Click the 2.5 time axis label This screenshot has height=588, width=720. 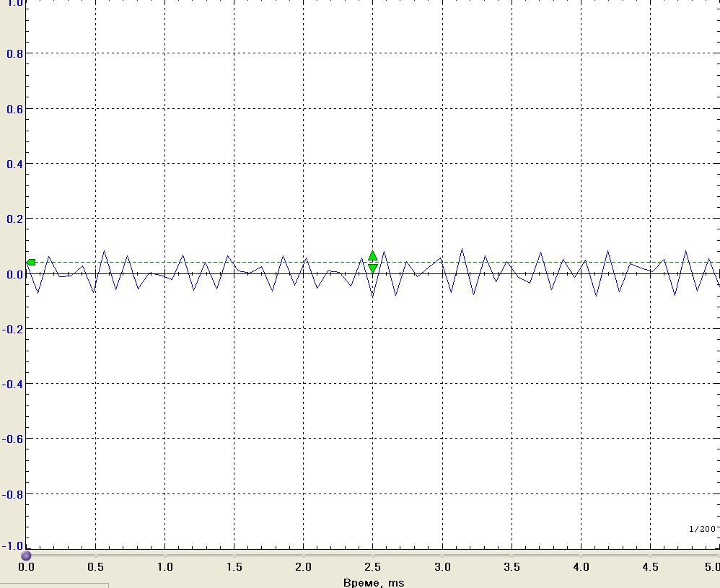click(x=373, y=567)
